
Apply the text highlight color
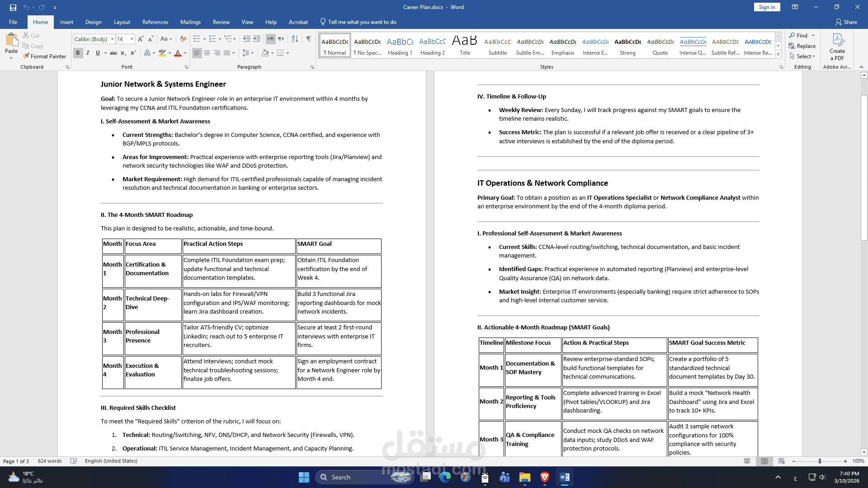click(162, 53)
